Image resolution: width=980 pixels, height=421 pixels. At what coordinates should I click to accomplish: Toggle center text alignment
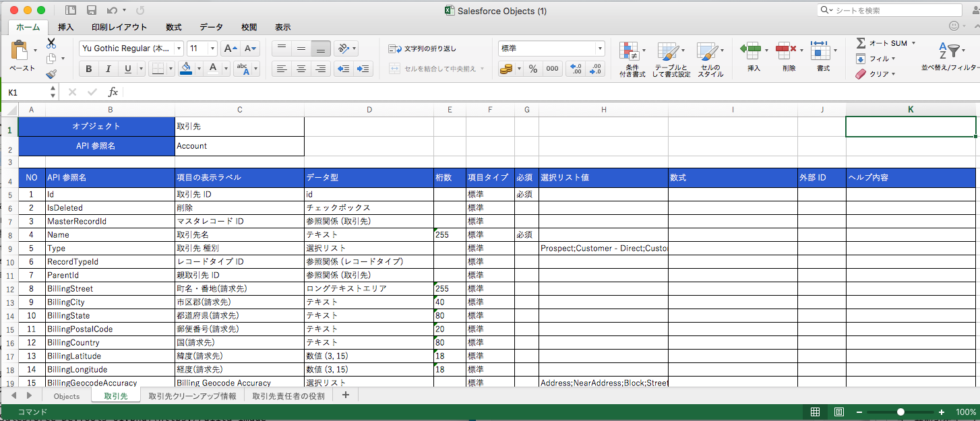(x=301, y=69)
